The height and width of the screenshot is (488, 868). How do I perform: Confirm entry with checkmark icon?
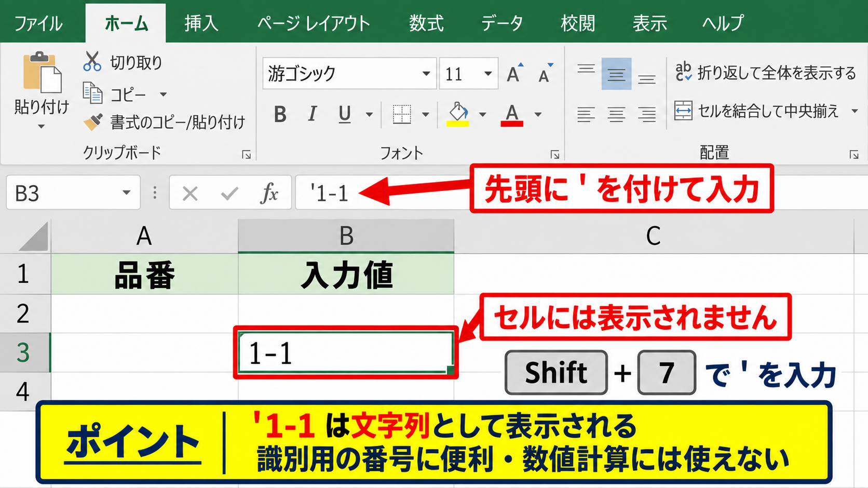pos(229,194)
